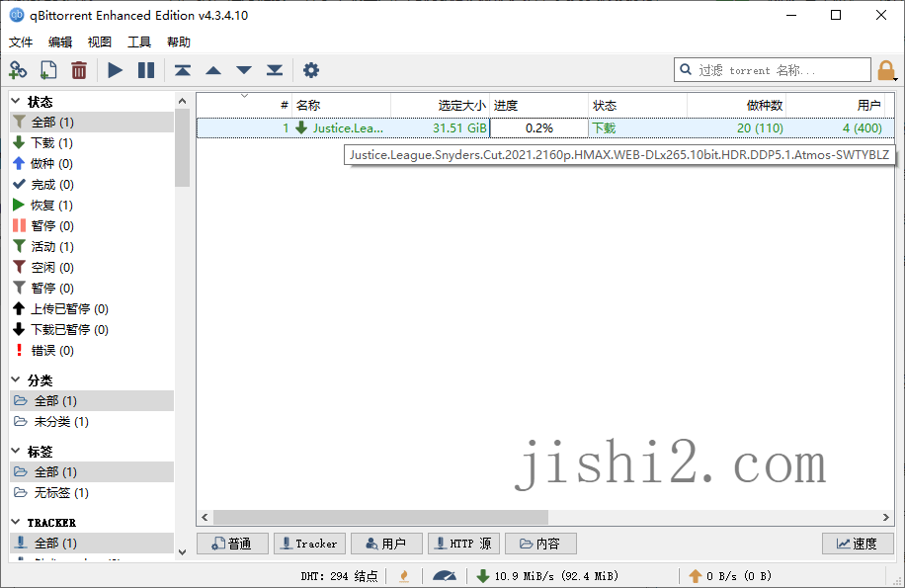The image size is (905, 588).
Task: Sort by # column header
Action: coord(244,106)
